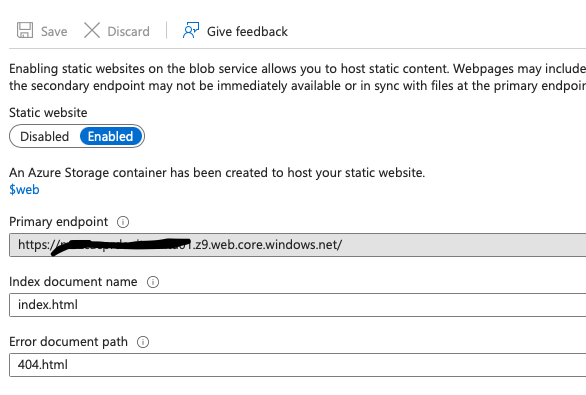The width and height of the screenshot is (586, 395).
Task: Click the Give feedback person icon
Action: (191, 30)
